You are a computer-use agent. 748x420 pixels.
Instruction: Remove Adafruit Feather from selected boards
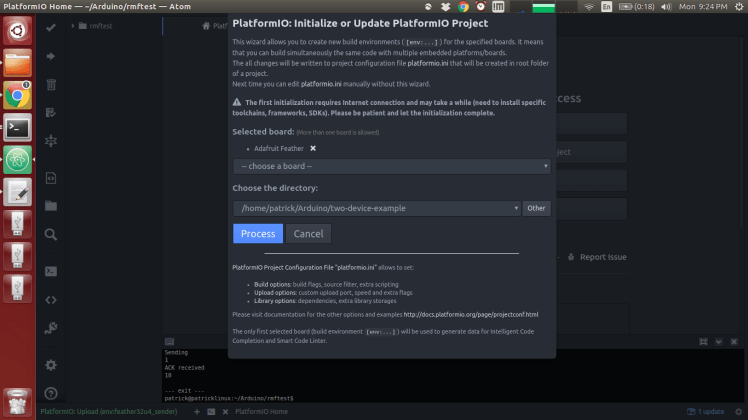coord(313,148)
